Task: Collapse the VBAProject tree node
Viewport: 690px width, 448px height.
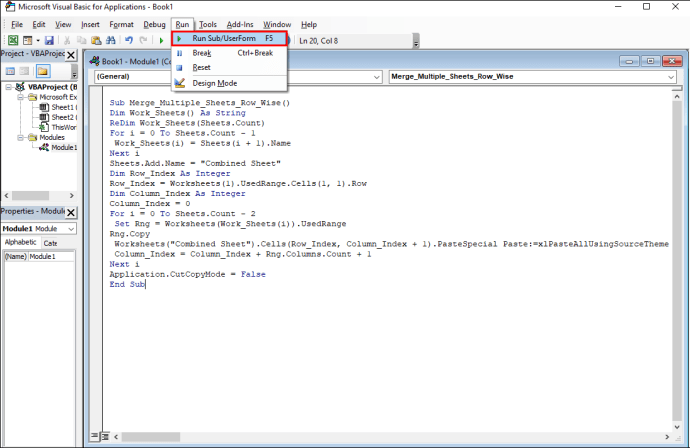Action: pyautogui.click(x=8, y=87)
